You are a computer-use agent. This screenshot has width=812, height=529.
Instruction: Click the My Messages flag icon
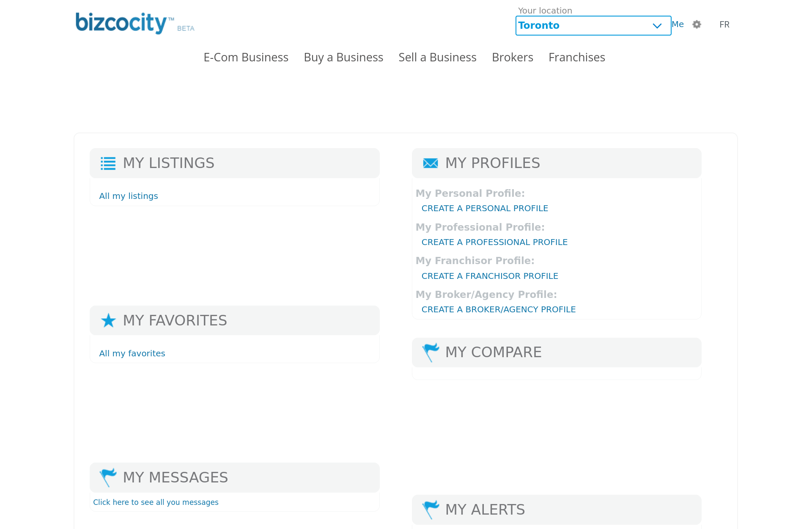pyautogui.click(x=108, y=477)
